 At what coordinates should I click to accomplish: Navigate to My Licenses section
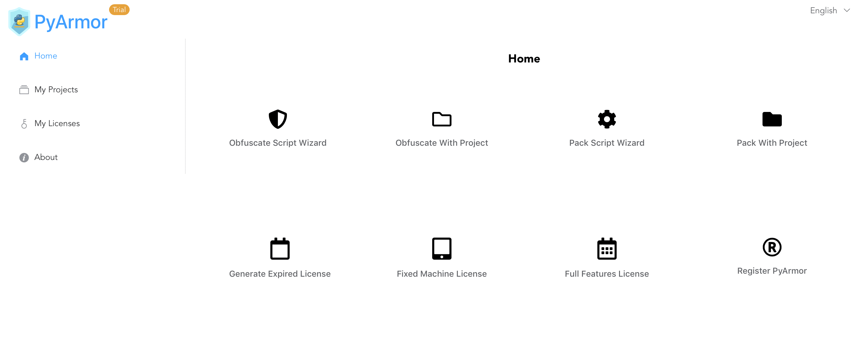point(58,123)
